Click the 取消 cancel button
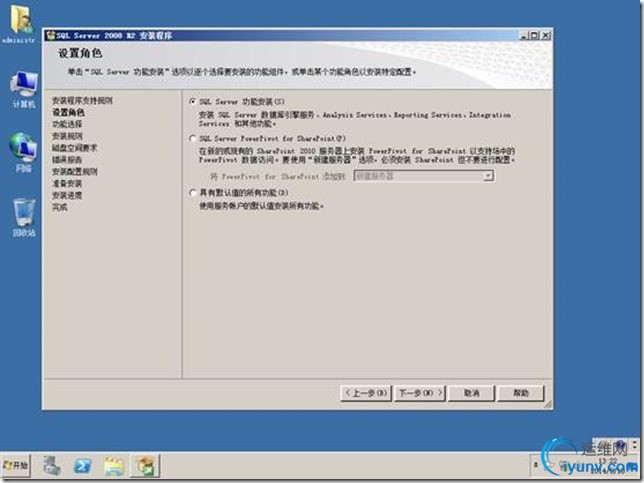This screenshot has height=483, width=644. tap(471, 393)
